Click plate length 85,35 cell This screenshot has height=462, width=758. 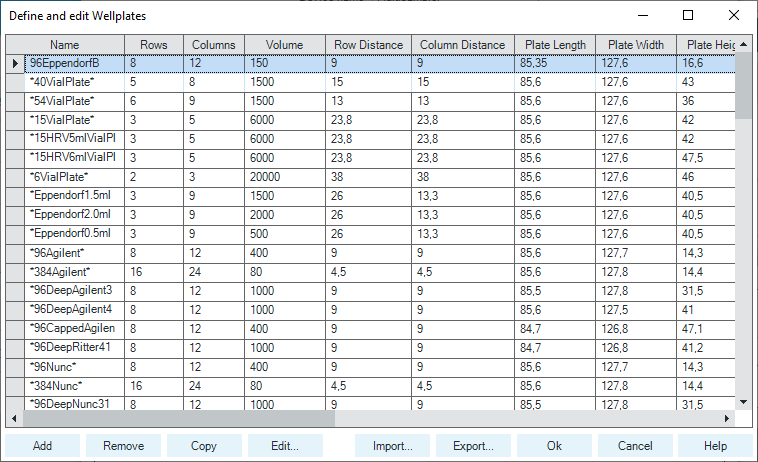(x=555, y=63)
